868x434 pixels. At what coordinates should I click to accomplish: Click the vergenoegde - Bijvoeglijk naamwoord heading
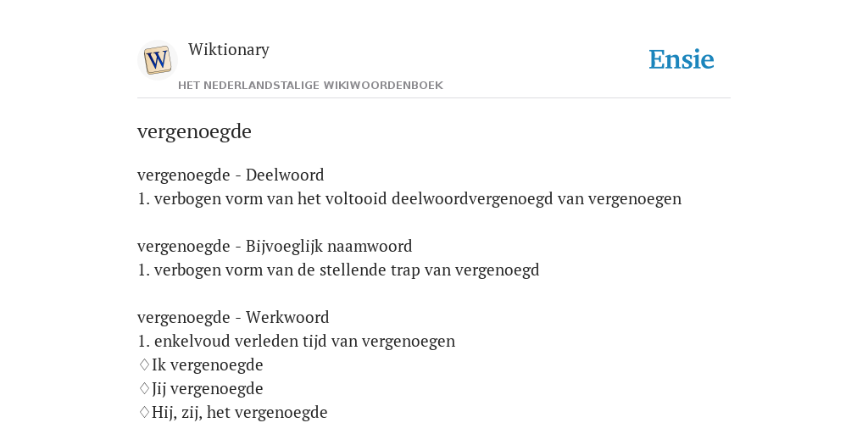pyautogui.click(x=275, y=247)
